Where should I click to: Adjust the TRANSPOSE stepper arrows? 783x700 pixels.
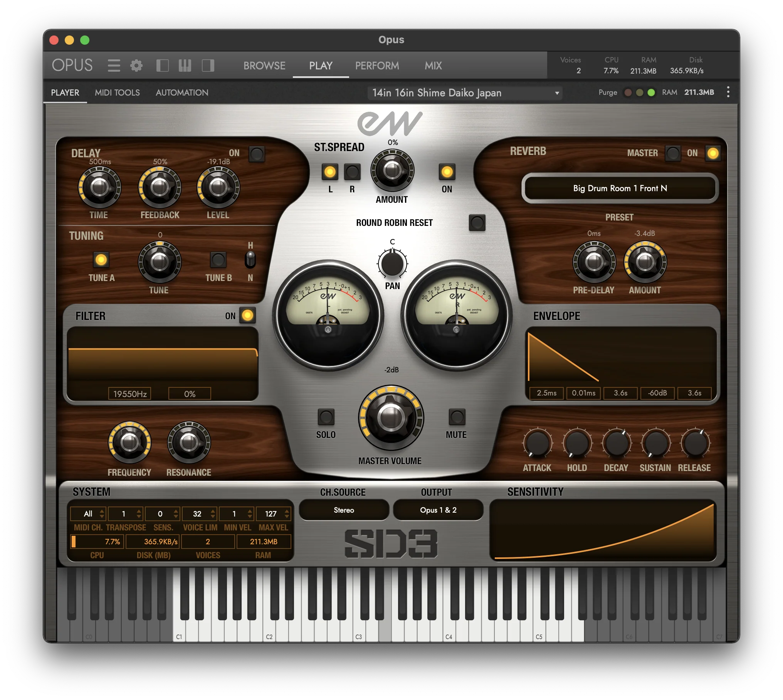pos(139,514)
